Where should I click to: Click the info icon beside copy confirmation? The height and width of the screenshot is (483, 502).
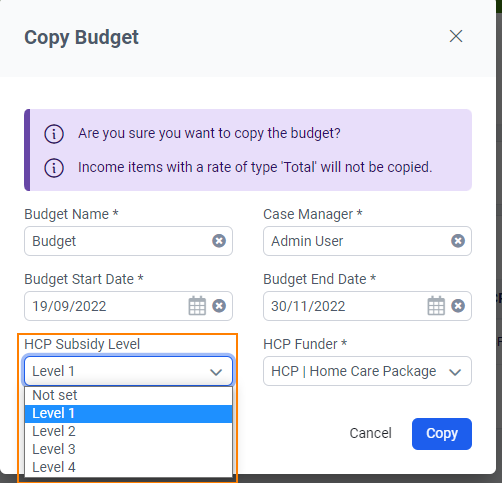(x=54, y=134)
